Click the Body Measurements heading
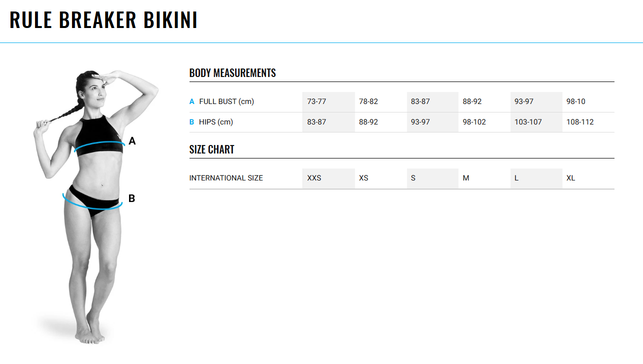Screen dimensions: 643x364 click(x=232, y=73)
